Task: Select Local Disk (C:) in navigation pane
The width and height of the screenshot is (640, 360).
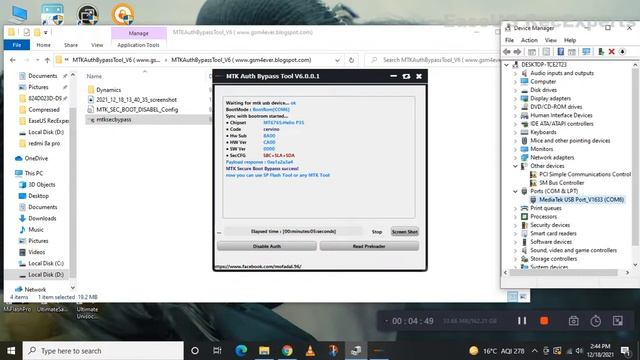Action: coord(46,263)
